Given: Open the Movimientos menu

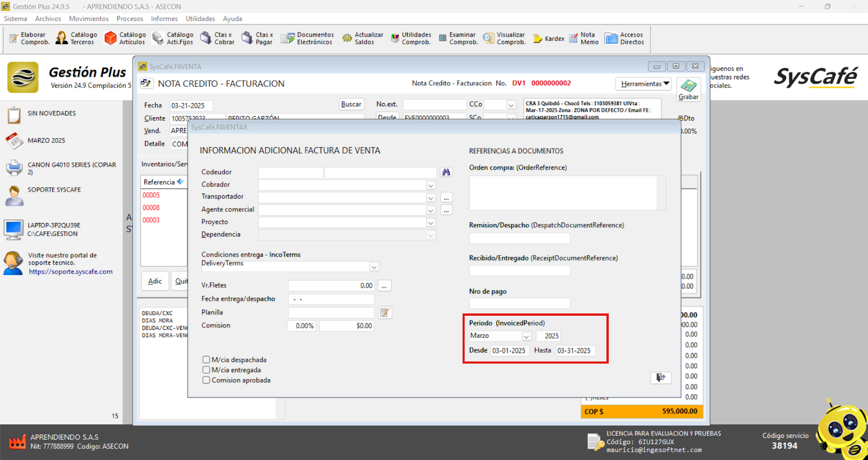Looking at the screenshot, I should pyautogui.click(x=88, y=18).
